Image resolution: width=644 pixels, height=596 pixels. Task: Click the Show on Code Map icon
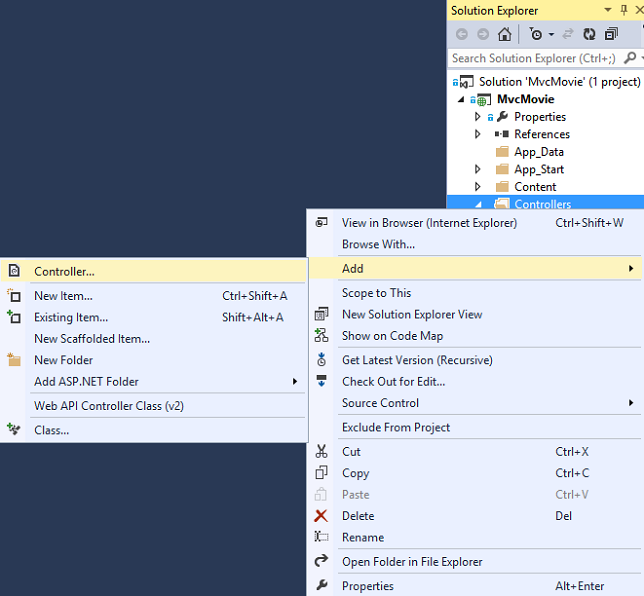tap(321, 335)
